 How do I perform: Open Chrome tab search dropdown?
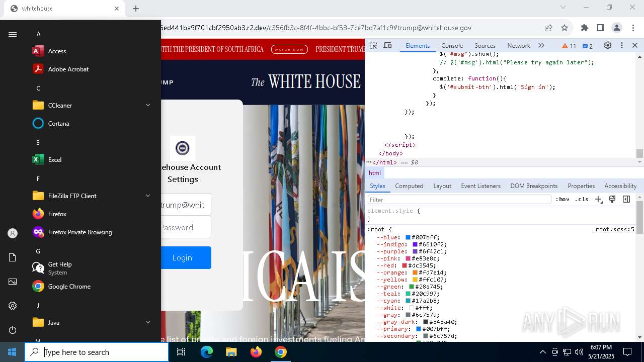(x=563, y=8)
